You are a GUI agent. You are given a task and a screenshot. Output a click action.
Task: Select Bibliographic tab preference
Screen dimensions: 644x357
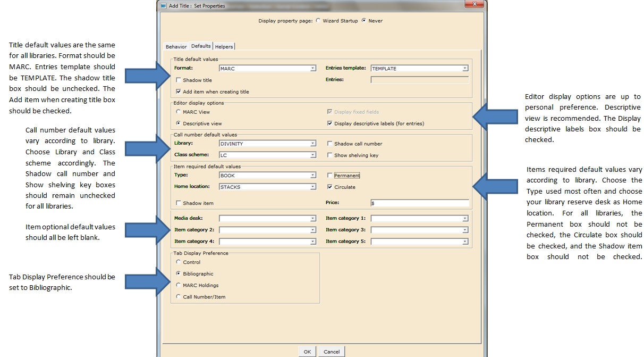[178, 273]
